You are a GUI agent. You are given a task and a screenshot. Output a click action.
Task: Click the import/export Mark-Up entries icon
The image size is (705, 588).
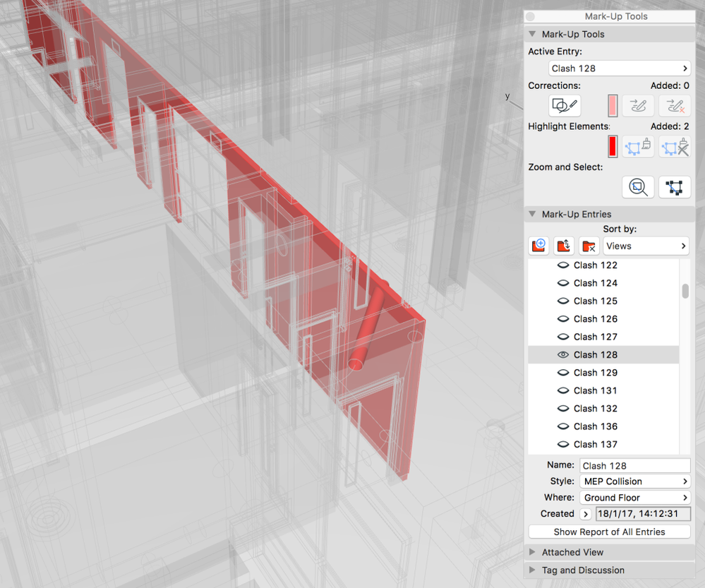coord(564,246)
